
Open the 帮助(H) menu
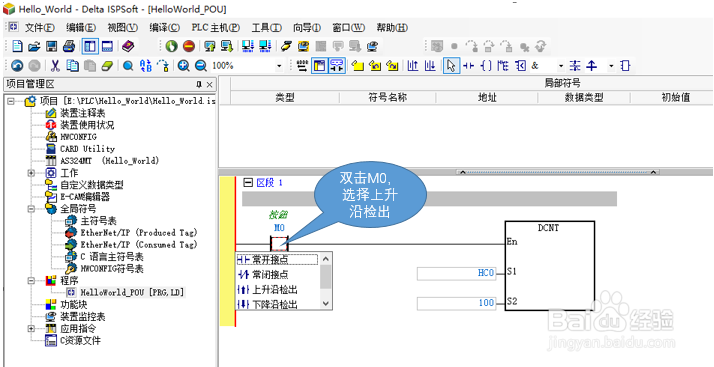coord(392,28)
